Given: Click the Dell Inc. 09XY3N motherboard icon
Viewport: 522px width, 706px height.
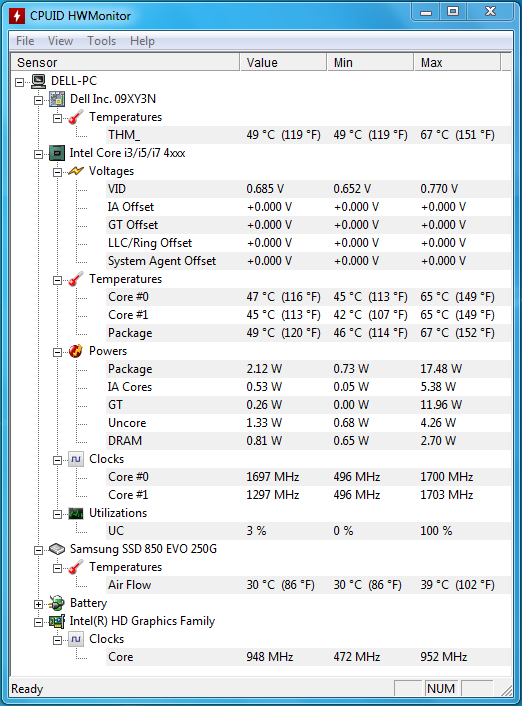Looking at the screenshot, I should click(57, 99).
